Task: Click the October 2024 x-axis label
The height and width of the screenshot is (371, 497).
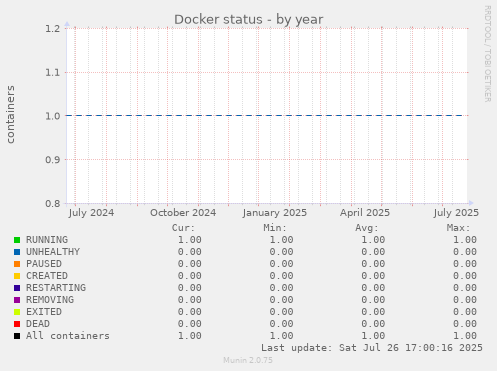Action: pos(183,213)
